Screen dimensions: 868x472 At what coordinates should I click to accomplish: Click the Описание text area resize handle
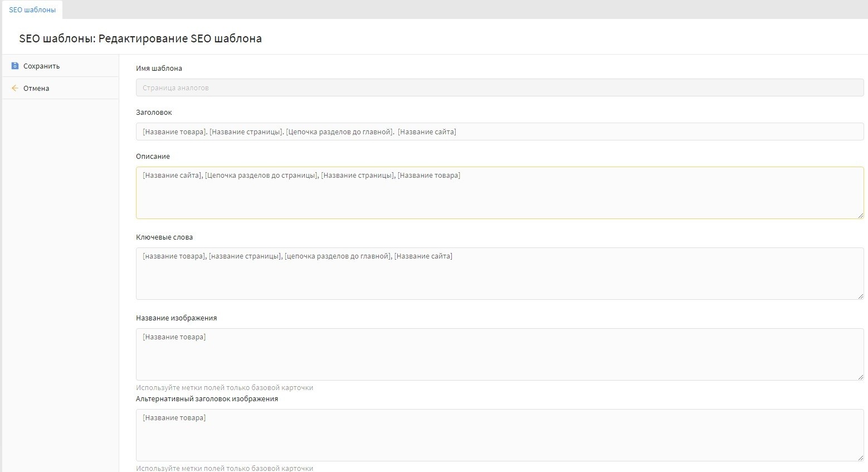coord(860,215)
